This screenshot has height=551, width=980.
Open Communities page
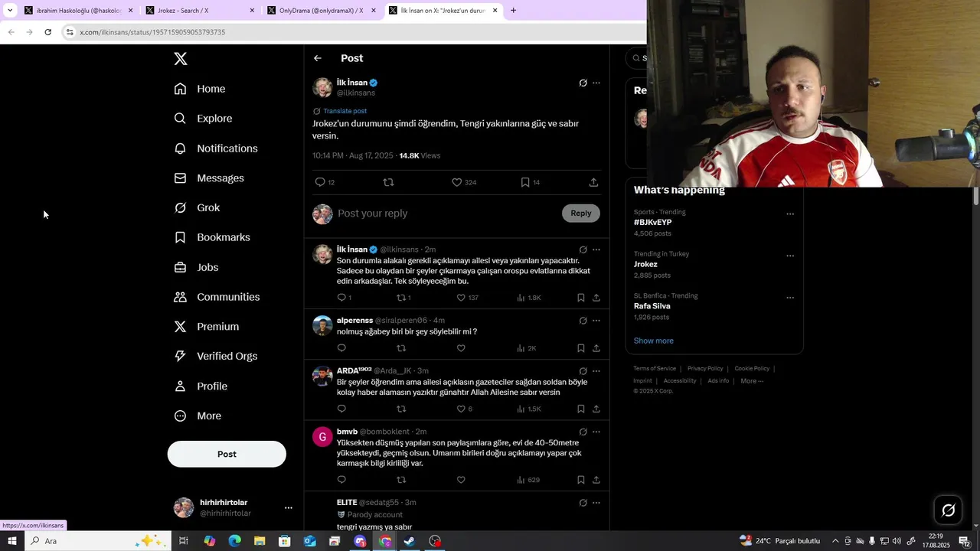217,297
